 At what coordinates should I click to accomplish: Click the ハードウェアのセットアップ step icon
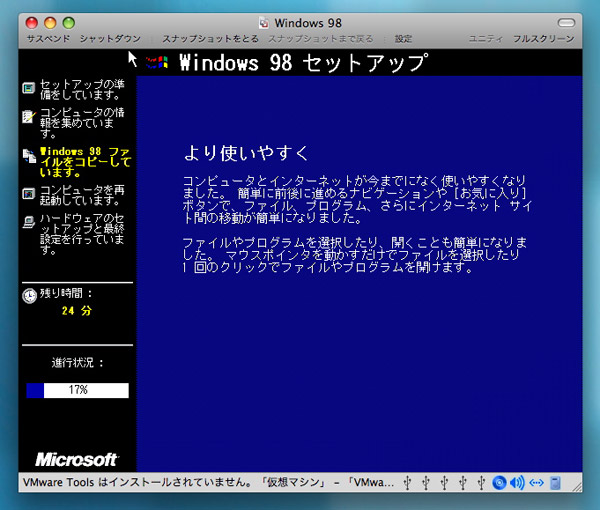(x=29, y=222)
